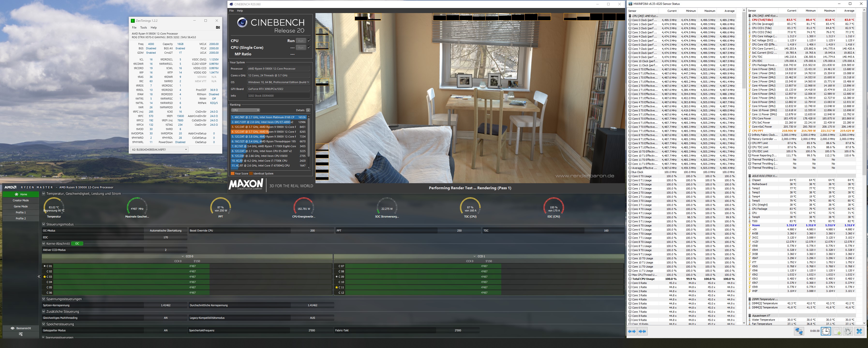This screenshot has width=868, height=348.
Task: Click the HWiNFO reset clock icon
Action: [826, 332]
